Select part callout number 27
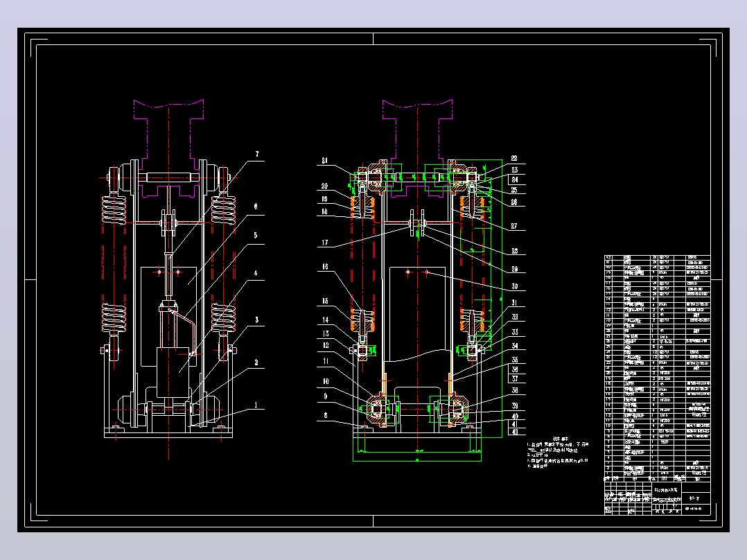This screenshot has width=747, height=560. [514, 226]
